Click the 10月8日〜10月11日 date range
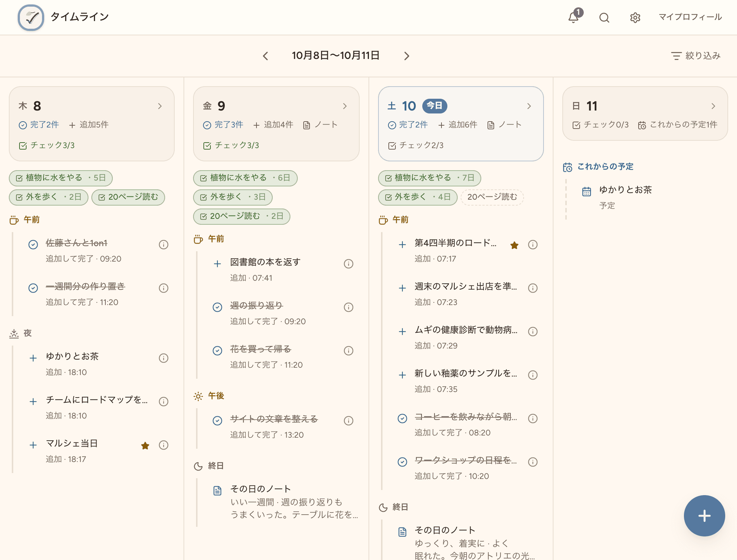The image size is (737, 560). pyautogui.click(x=336, y=56)
